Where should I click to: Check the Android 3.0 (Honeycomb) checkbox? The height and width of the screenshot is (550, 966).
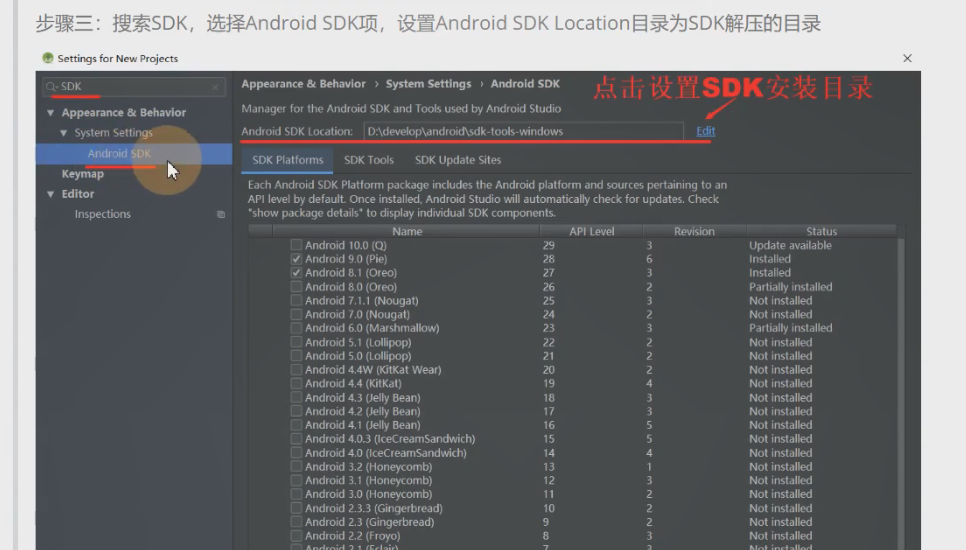pos(296,494)
